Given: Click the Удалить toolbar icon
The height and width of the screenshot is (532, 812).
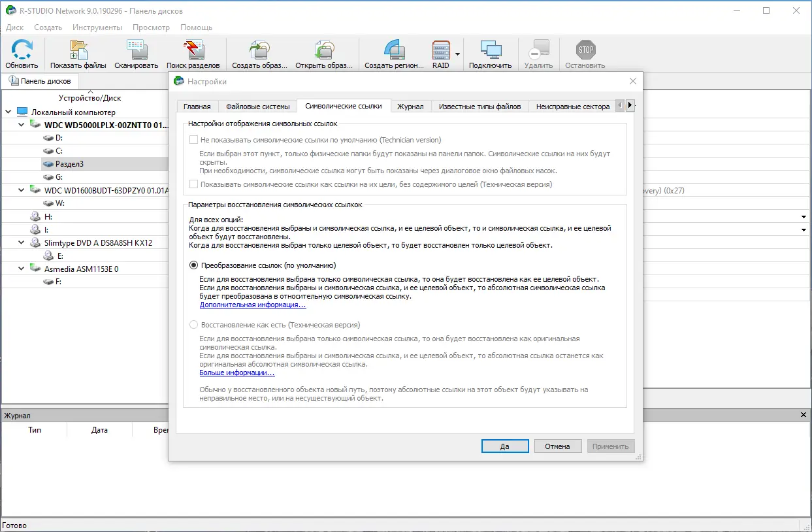Looking at the screenshot, I should 538,50.
